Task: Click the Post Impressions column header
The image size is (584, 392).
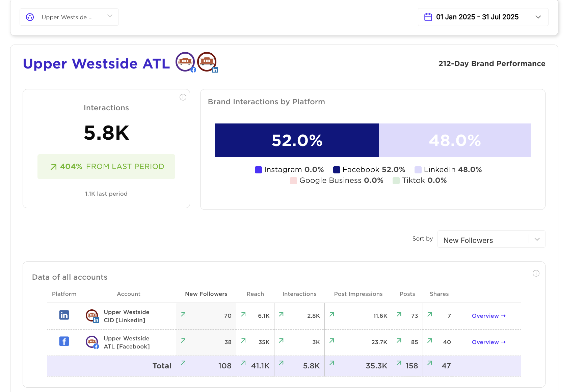Action: click(x=359, y=294)
